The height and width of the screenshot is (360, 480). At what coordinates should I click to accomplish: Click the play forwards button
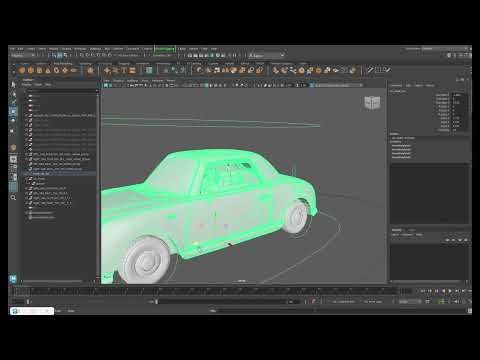point(450,291)
